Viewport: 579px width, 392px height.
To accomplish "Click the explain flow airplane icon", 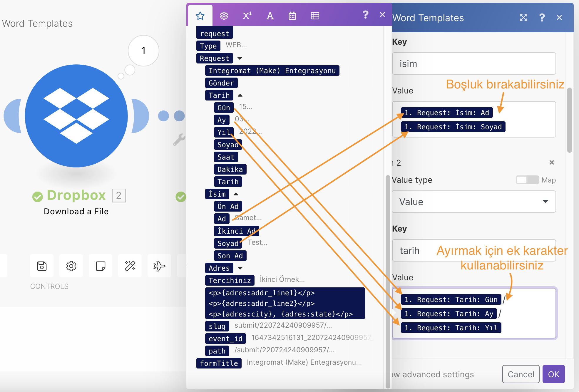I will [x=159, y=266].
